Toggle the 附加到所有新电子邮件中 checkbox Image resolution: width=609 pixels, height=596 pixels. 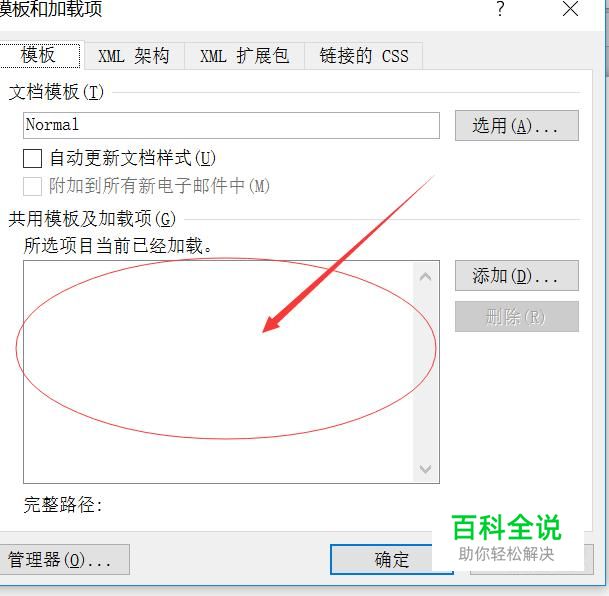click(33, 186)
